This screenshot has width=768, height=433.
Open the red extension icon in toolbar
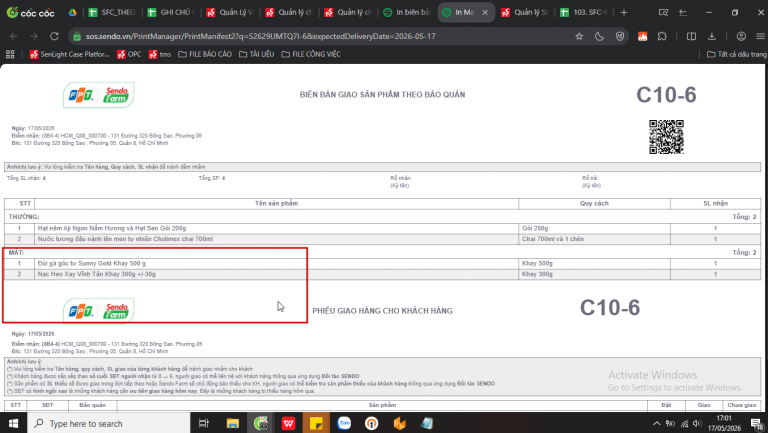pyautogui.click(x=643, y=36)
